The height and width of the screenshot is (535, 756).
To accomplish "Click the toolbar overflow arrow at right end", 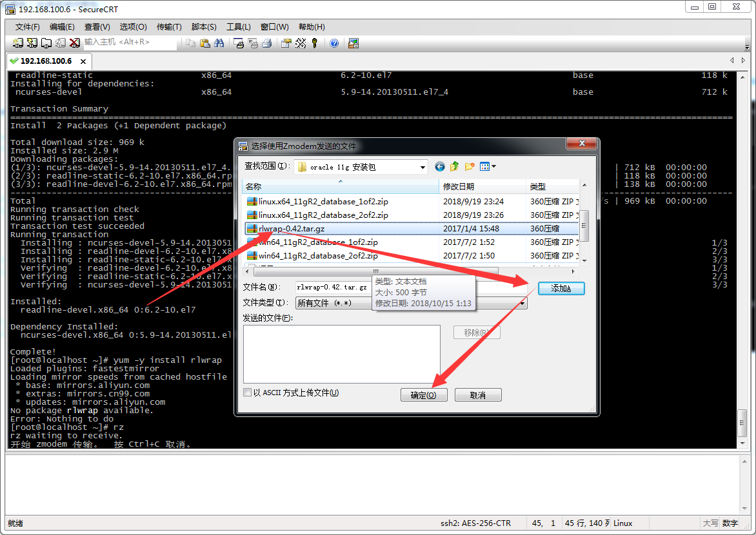I will click(747, 47).
